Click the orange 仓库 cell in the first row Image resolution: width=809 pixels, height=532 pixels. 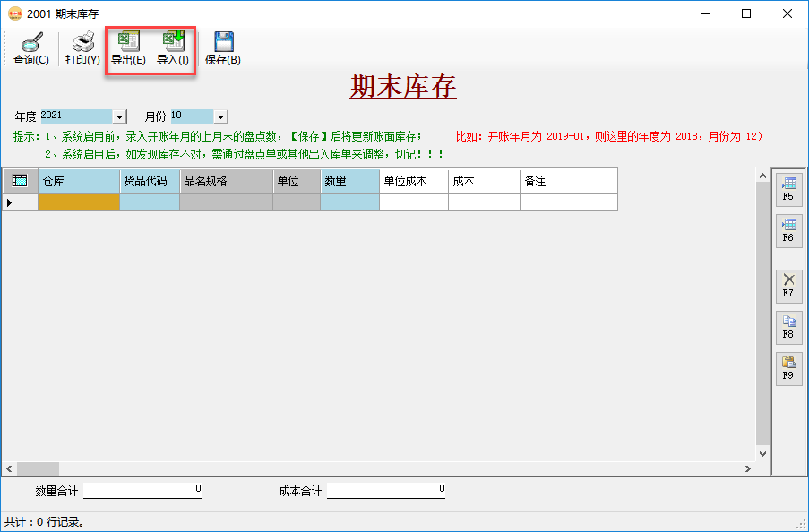[x=78, y=203]
